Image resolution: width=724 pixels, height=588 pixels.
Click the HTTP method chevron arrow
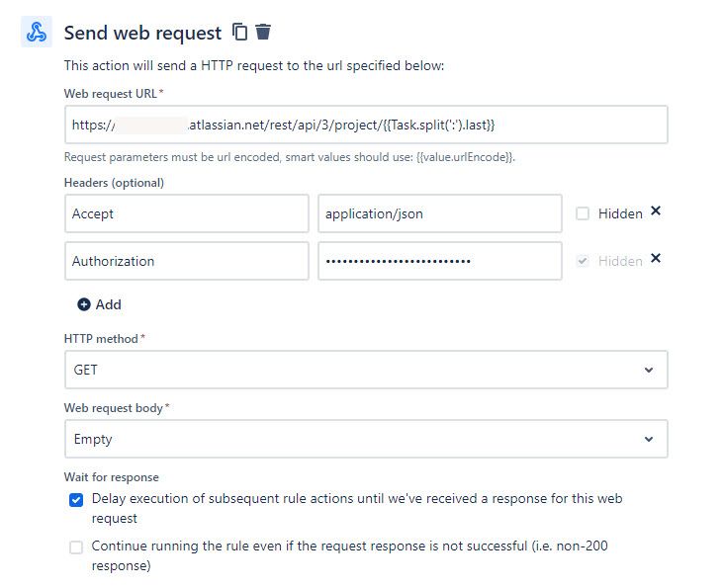click(649, 370)
